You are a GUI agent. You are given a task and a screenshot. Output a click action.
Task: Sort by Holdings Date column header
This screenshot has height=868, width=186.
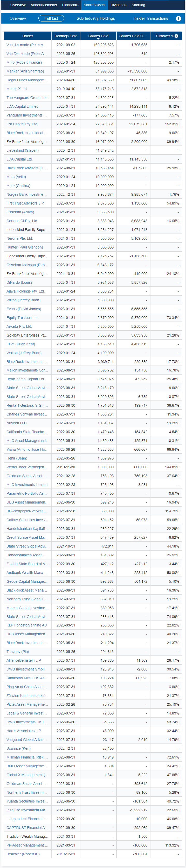pos(66,36)
